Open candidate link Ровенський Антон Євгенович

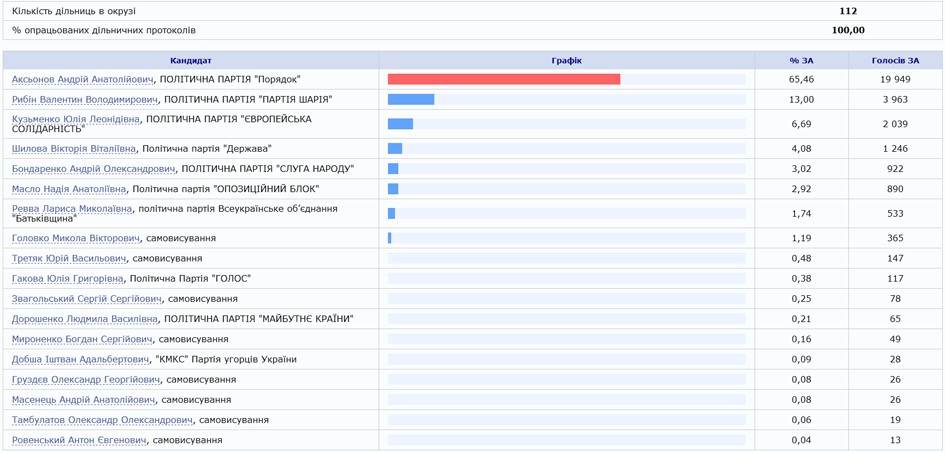[80, 440]
